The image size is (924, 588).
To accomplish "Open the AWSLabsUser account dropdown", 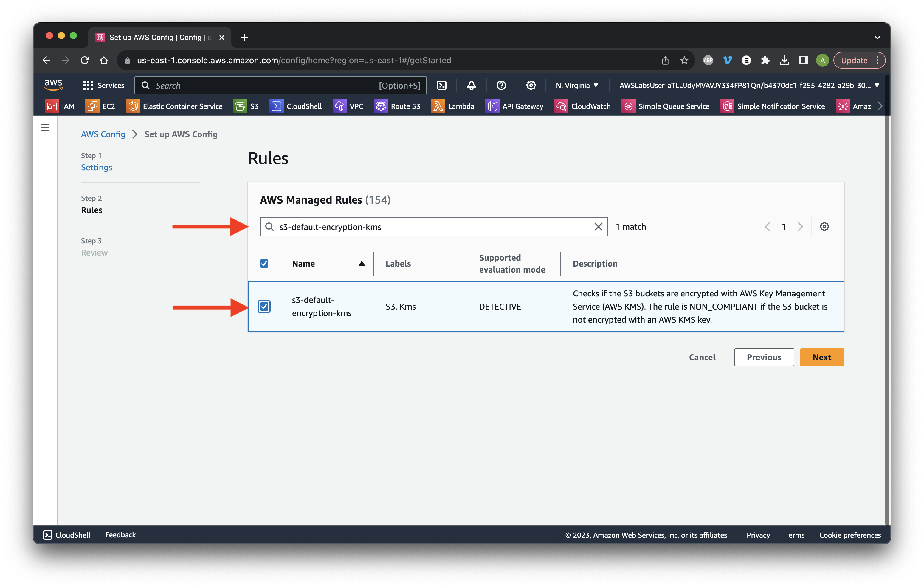I will click(x=749, y=85).
